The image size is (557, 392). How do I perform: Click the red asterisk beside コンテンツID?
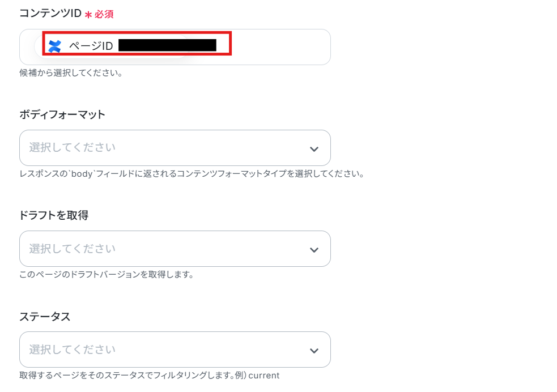[88, 15]
